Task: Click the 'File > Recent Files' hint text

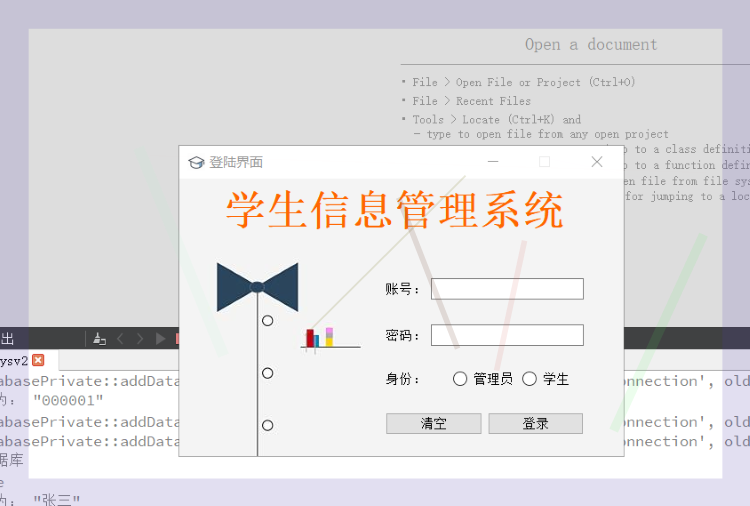Action: 472,101
